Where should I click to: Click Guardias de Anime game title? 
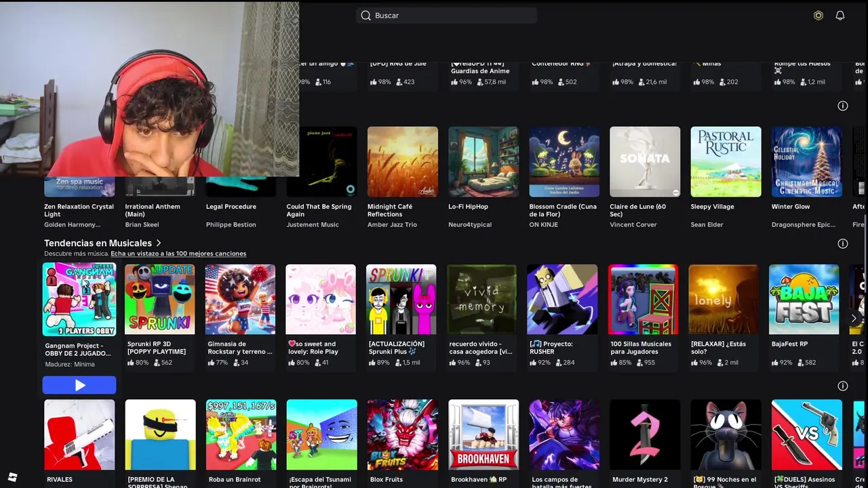[x=480, y=67]
